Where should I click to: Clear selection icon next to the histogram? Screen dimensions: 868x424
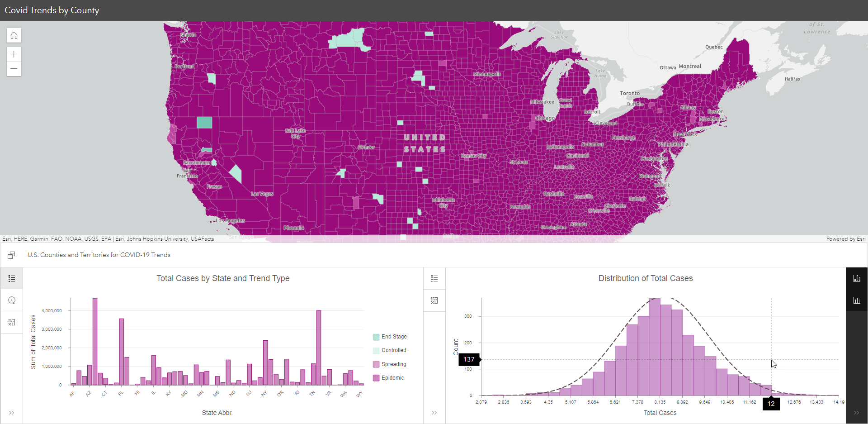(x=434, y=300)
